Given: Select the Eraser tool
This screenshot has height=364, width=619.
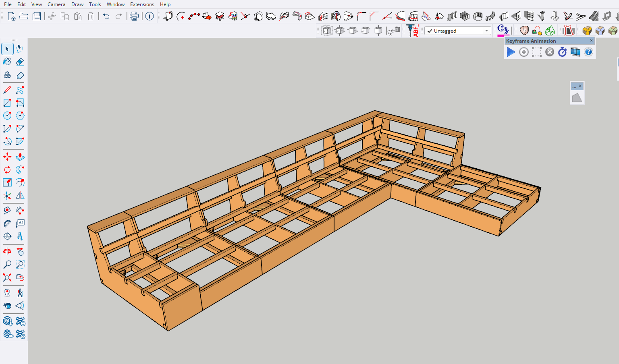Looking at the screenshot, I should 20,62.
